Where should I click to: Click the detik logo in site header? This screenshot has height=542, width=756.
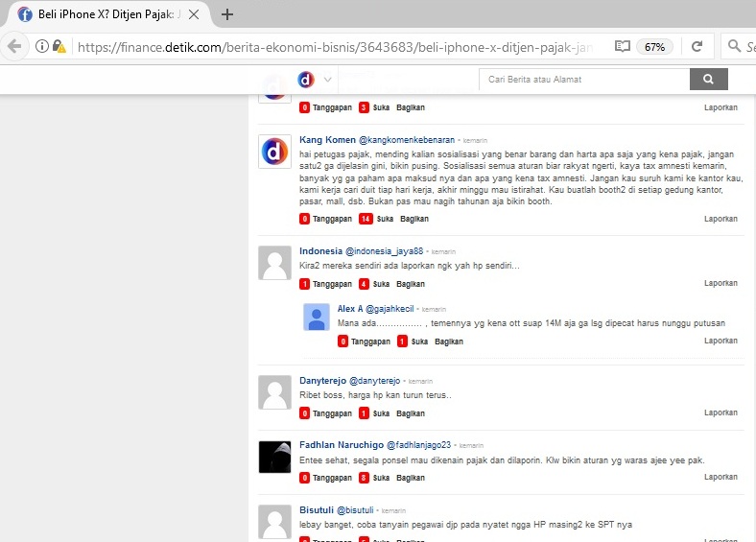tap(306, 80)
